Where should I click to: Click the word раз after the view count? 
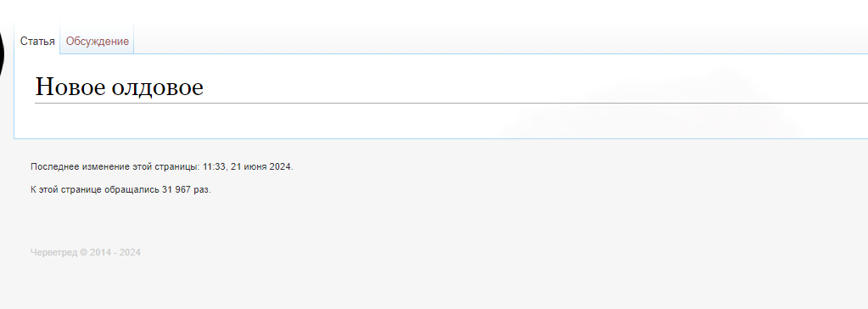click(201, 189)
